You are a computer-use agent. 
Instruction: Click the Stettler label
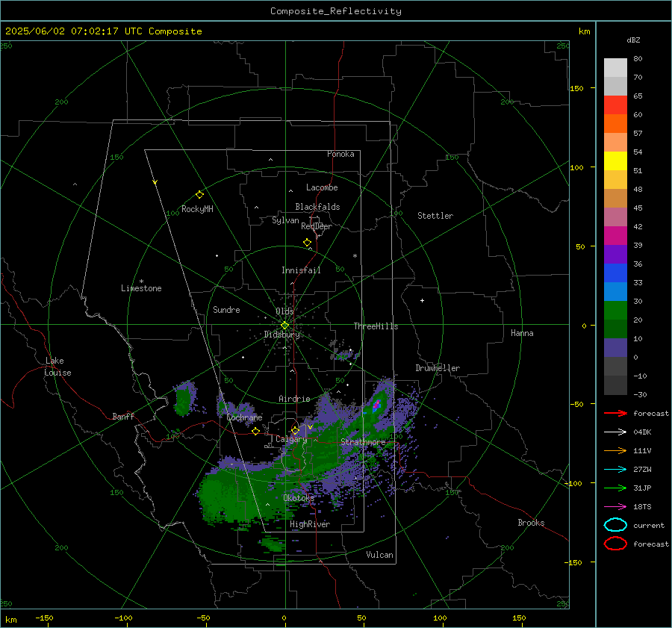(x=435, y=216)
